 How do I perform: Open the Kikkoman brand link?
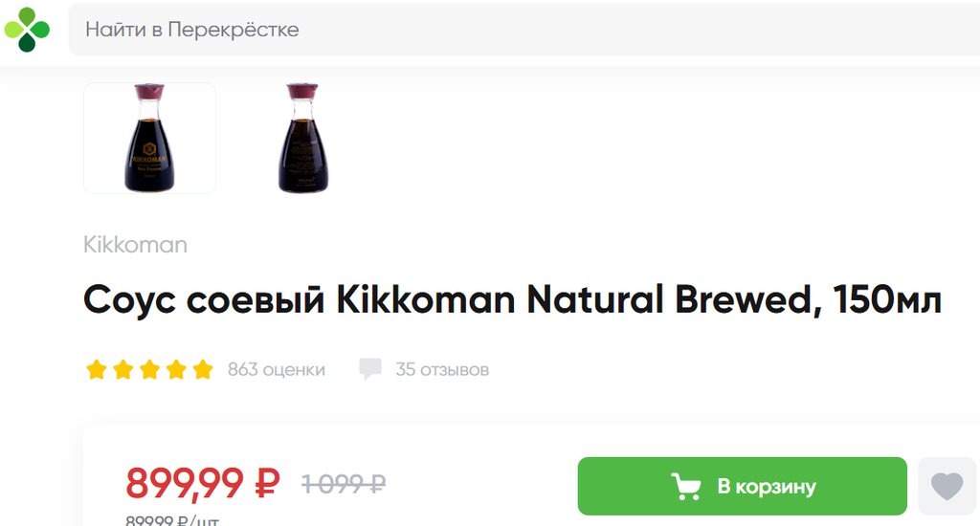(135, 245)
